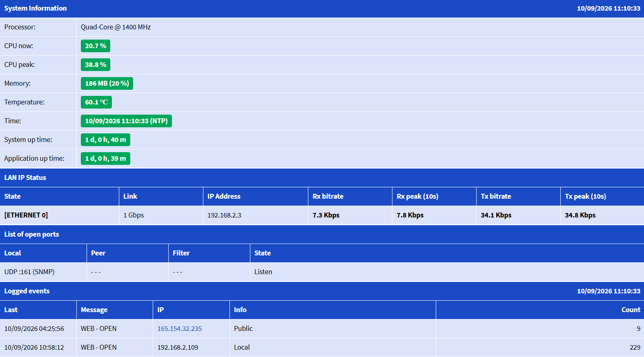Click the Rx peak 7.8 Kbps value
The height and width of the screenshot is (357, 644).
point(410,215)
